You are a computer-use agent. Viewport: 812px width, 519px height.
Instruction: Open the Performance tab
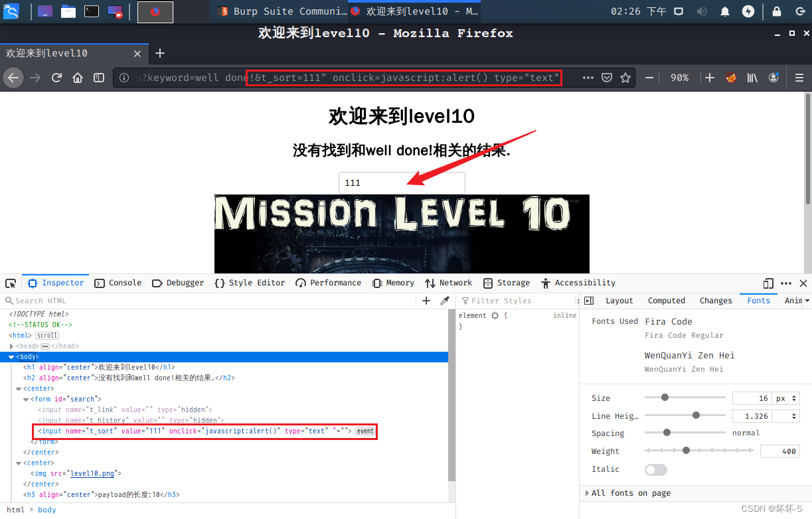tap(329, 283)
